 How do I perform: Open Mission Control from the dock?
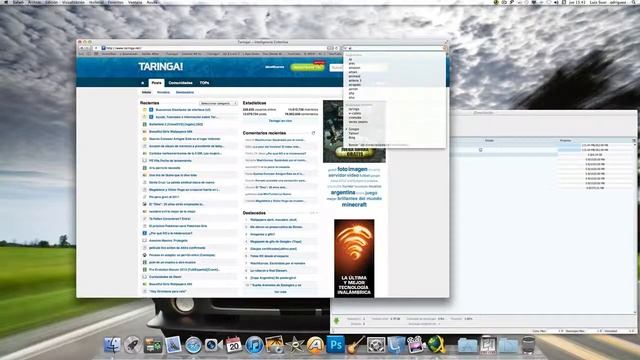pyautogui.click(x=153, y=346)
